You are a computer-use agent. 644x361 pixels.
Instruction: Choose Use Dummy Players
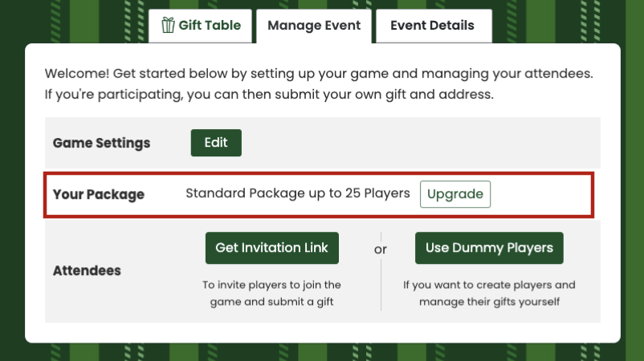point(489,248)
